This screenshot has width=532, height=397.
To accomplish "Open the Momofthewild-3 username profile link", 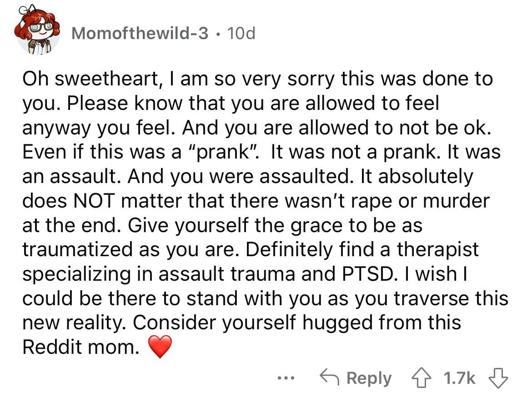I will [140, 33].
